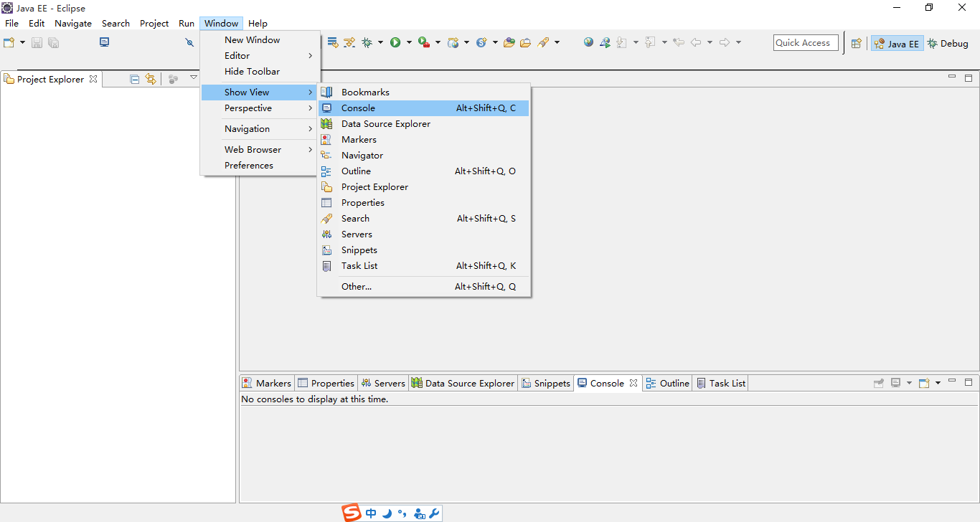
Task: Click the Run Last Tool icon with toolbox
Action: [424, 43]
